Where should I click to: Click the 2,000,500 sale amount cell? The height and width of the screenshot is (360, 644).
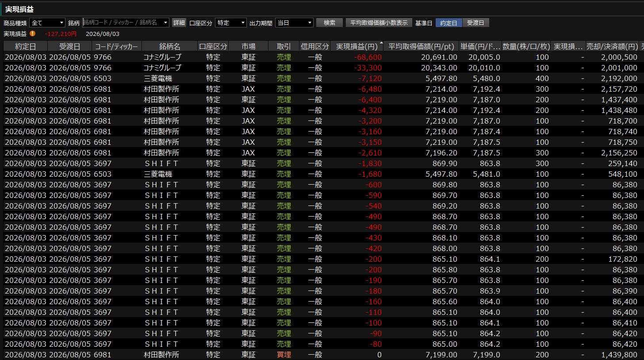coord(619,57)
